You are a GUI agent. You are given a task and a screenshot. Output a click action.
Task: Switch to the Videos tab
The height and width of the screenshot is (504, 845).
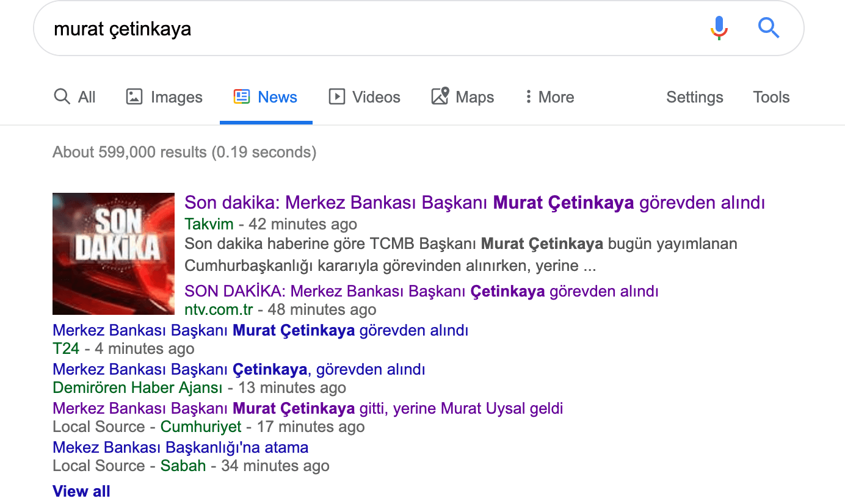(364, 97)
